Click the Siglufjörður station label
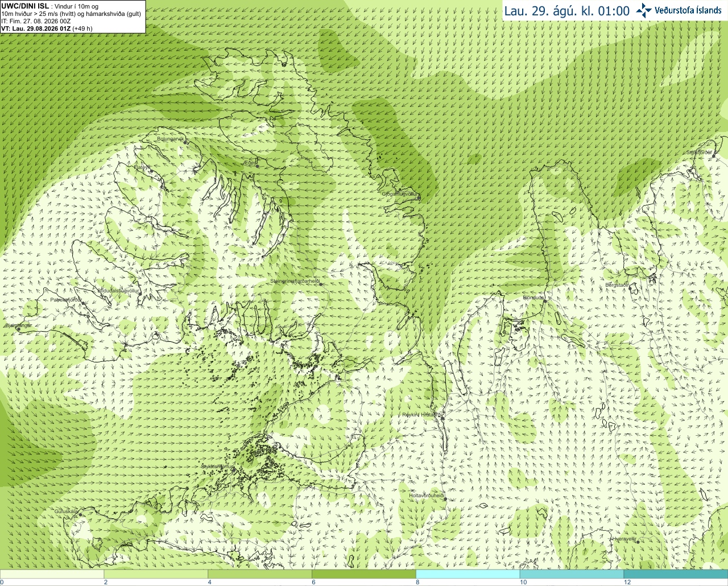The height and width of the screenshot is (586, 728). click(x=699, y=152)
